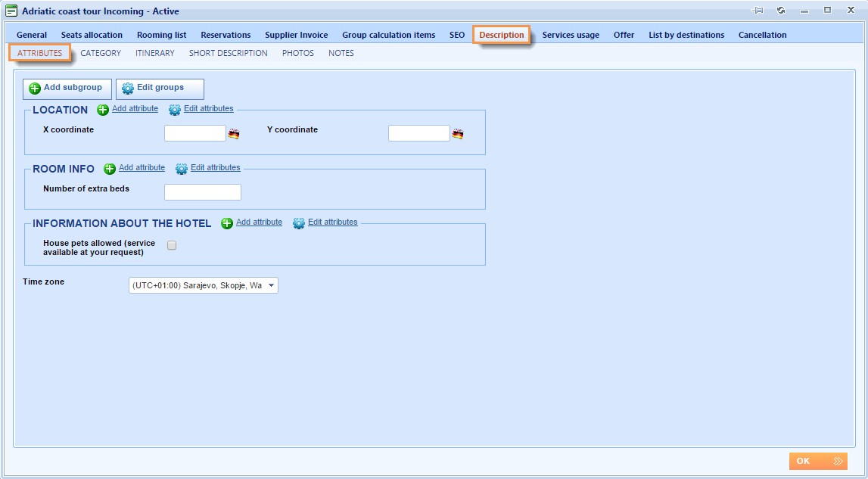Open NOTES sub-tab
Image resolution: width=868 pixels, height=479 pixels.
pyautogui.click(x=341, y=53)
